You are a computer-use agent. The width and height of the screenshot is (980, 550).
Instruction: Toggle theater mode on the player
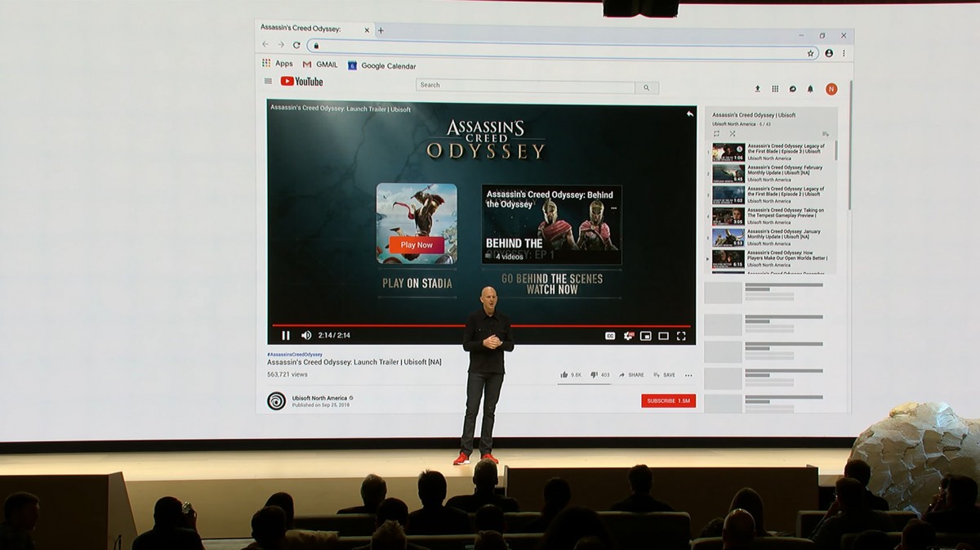[663, 336]
